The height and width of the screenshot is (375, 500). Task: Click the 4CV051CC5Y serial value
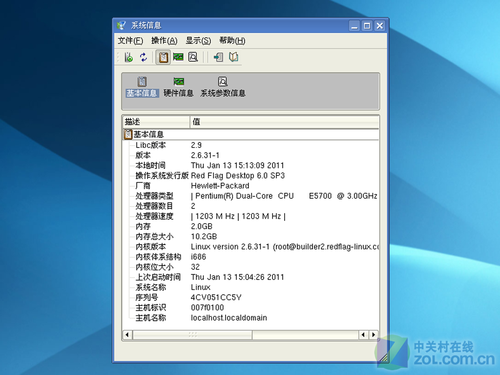pyautogui.click(x=216, y=298)
